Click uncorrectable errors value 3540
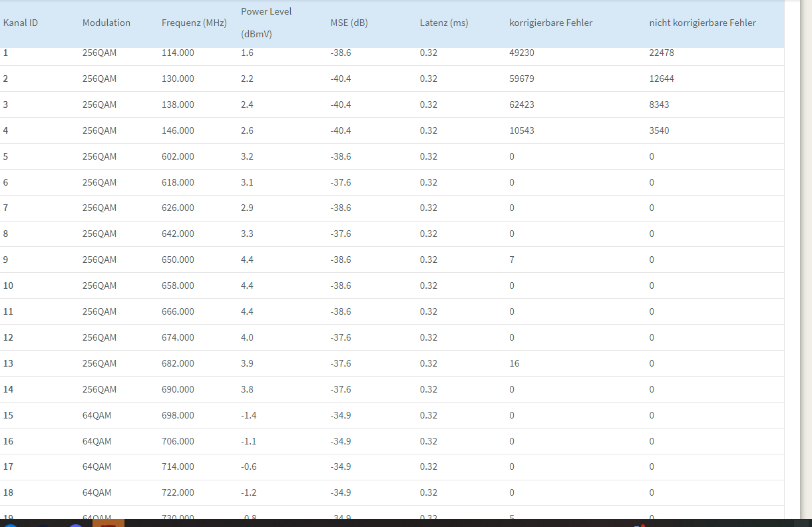 [x=659, y=130]
